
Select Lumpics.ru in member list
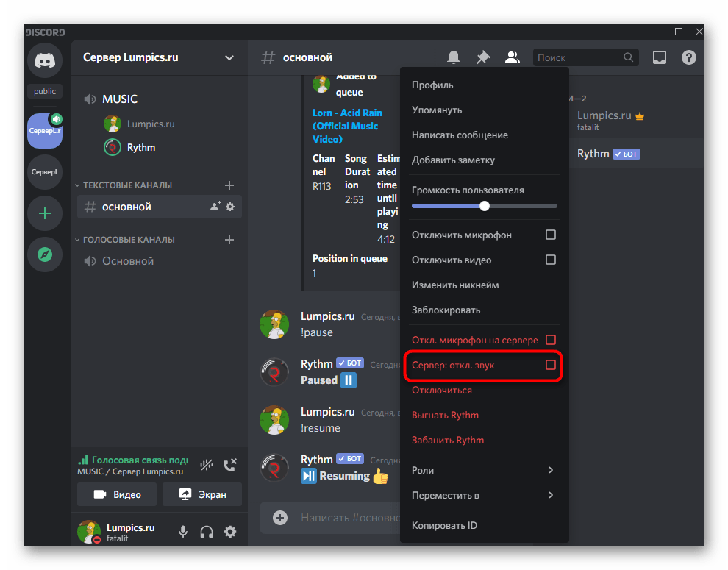(x=636, y=121)
